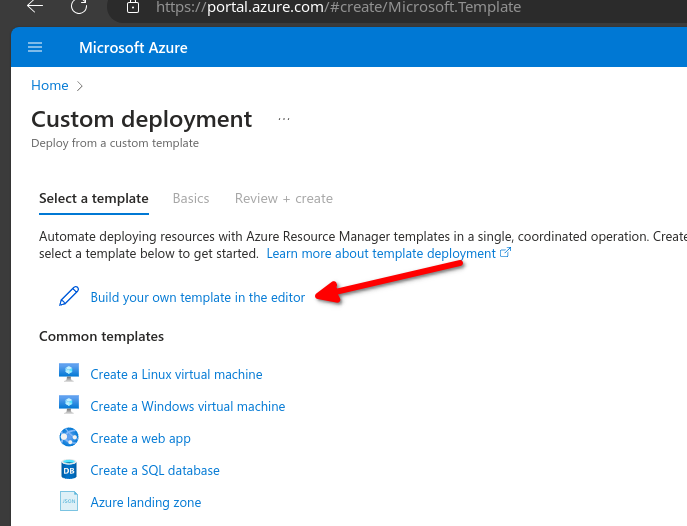Reload the page with the refresh icon

click(79, 7)
